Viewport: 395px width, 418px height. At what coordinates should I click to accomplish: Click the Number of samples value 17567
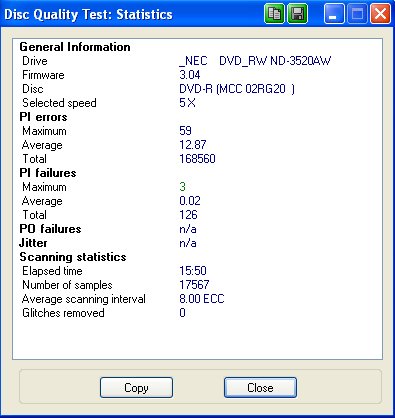[194, 285]
